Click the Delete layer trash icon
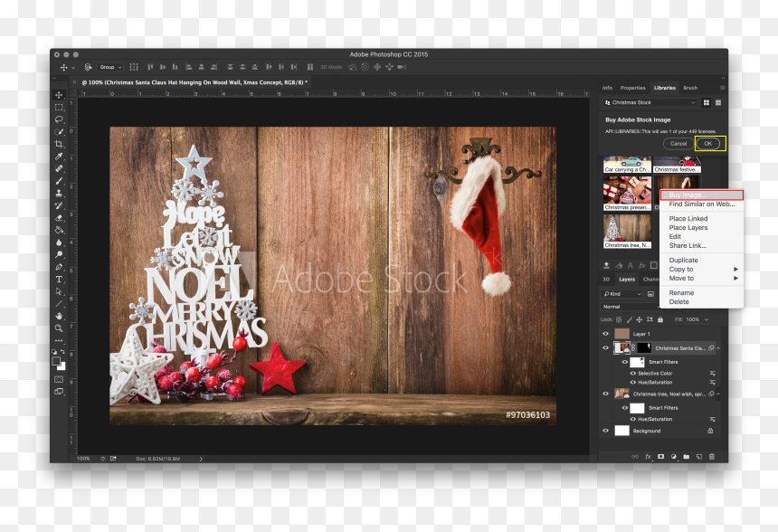Image resolution: width=778 pixels, height=532 pixels. pos(712,457)
